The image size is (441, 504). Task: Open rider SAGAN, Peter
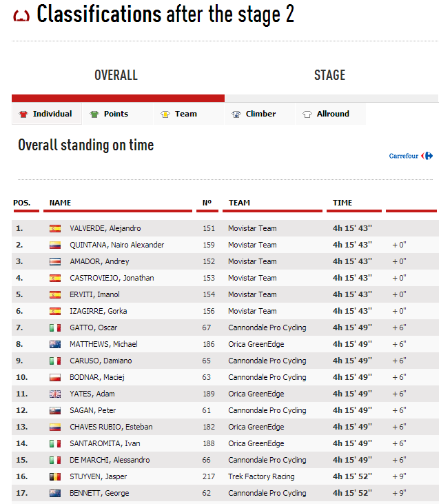point(92,410)
